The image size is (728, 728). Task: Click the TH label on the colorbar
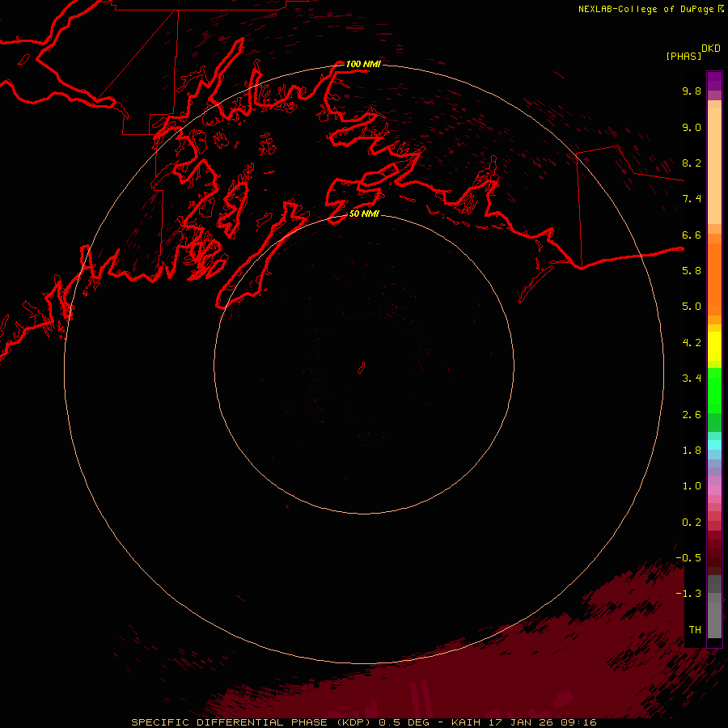coord(695,630)
